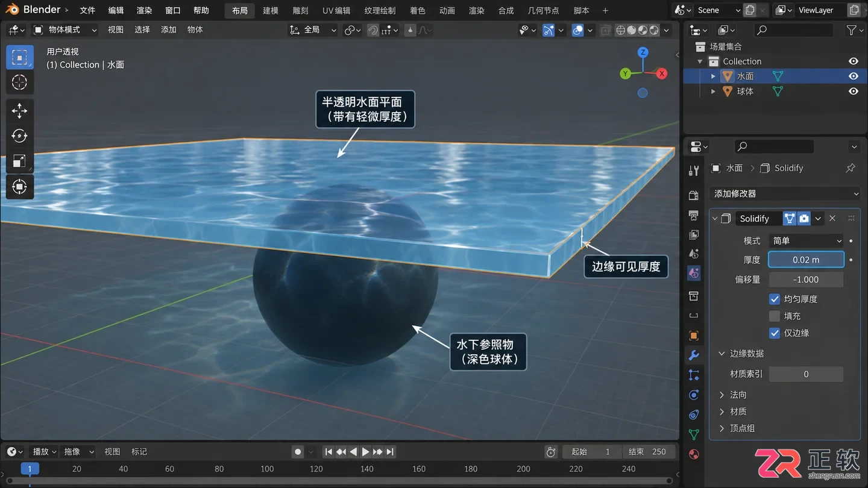Toggle 仅边缘 checkbox
The width and height of the screenshot is (868, 488).
pyautogui.click(x=775, y=333)
